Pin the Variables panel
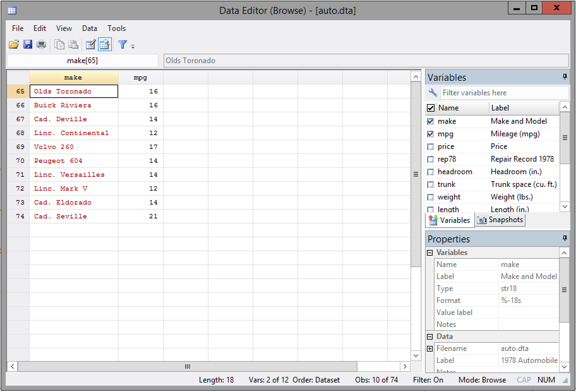 (565, 77)
